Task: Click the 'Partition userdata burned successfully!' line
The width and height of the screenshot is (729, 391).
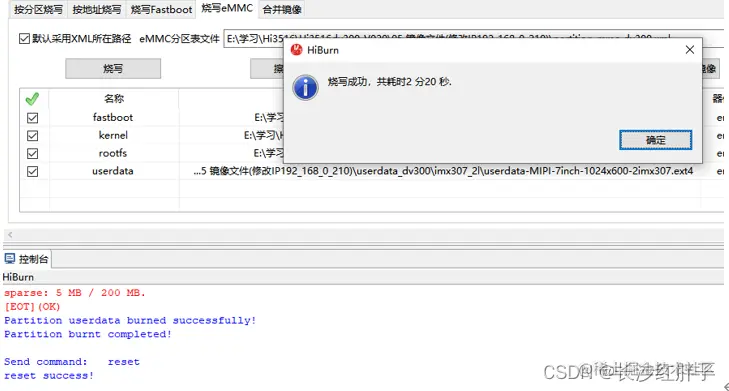Action: click(130, 320)
